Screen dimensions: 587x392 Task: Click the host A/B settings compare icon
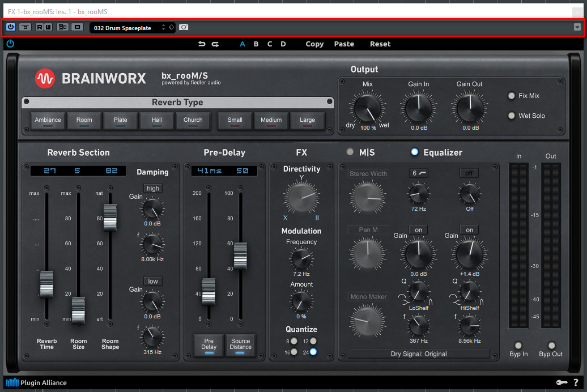click(62, 27)
